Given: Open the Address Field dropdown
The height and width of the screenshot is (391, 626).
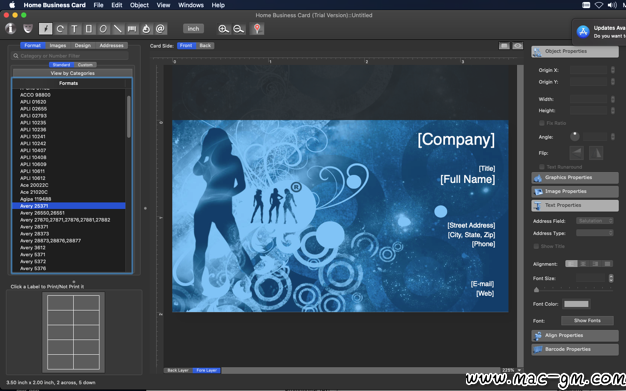Looking at the screenshot, I should pos(594,221).
